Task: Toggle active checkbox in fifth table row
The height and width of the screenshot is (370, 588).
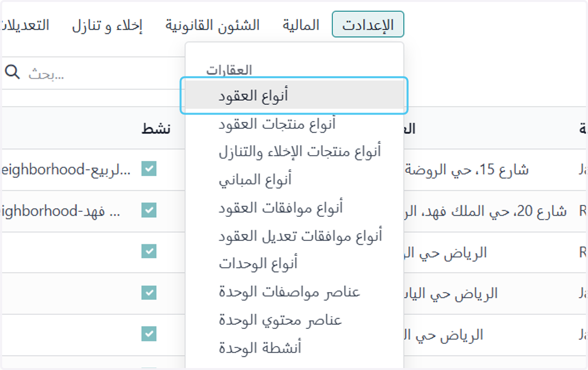Action: (149, 333)
